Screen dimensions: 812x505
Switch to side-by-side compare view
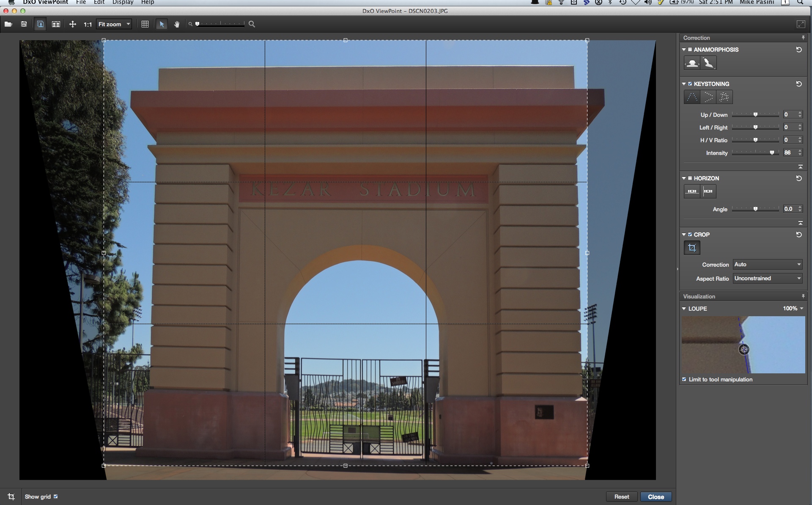[56, 24]
